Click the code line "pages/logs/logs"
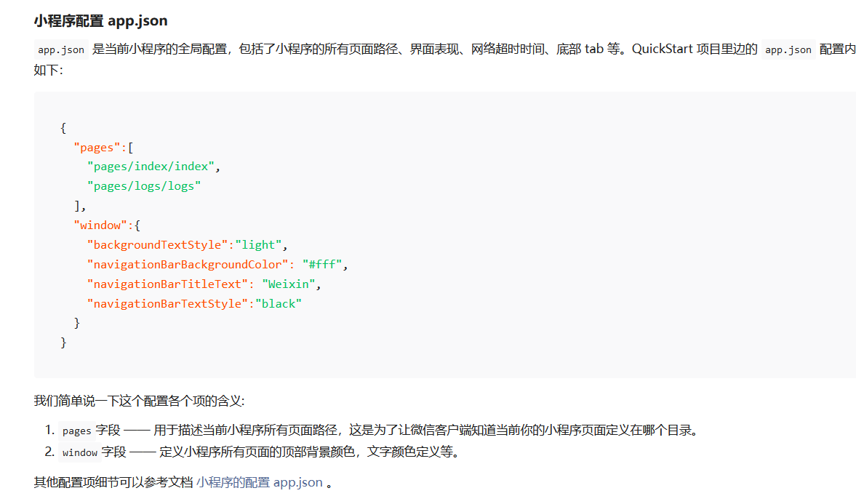The width and height of the screenshot is (856, 504). point(144,185)
